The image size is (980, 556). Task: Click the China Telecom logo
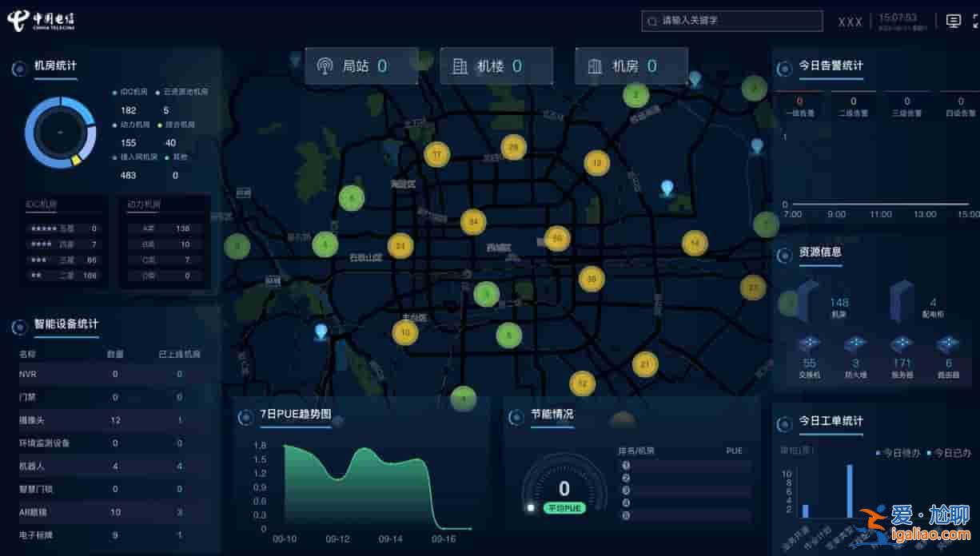pos(41,22)
